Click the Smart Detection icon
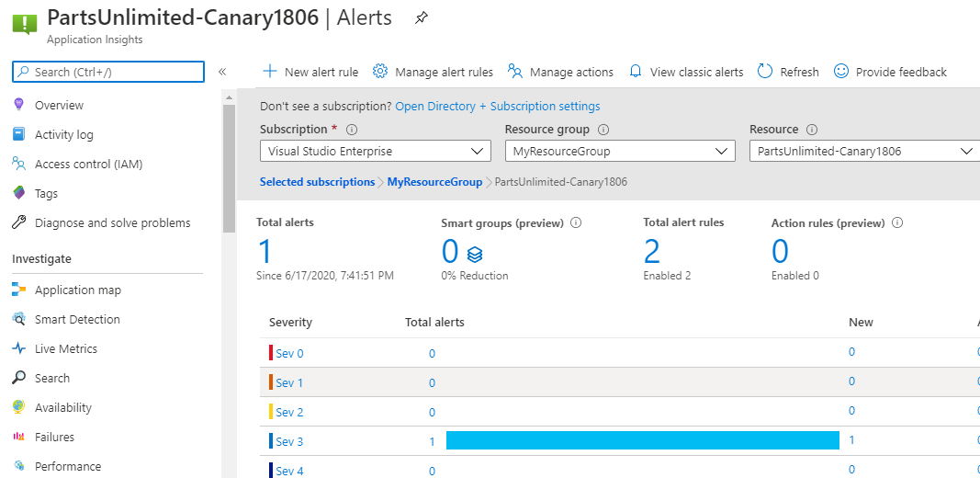The height and width of the screenshot is (478, 980). coord(18,319)
